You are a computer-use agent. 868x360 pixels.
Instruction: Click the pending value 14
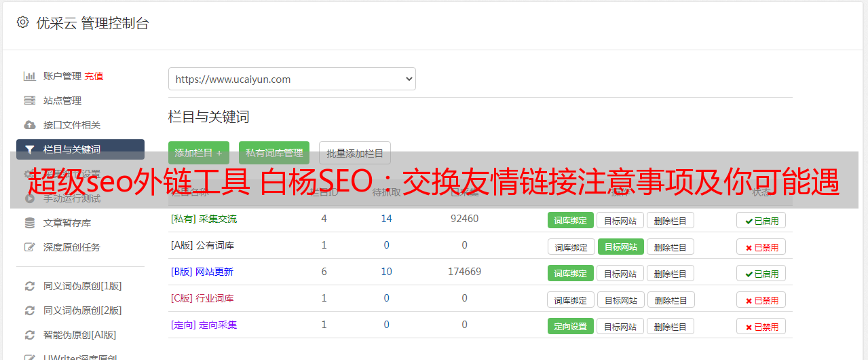386,219
